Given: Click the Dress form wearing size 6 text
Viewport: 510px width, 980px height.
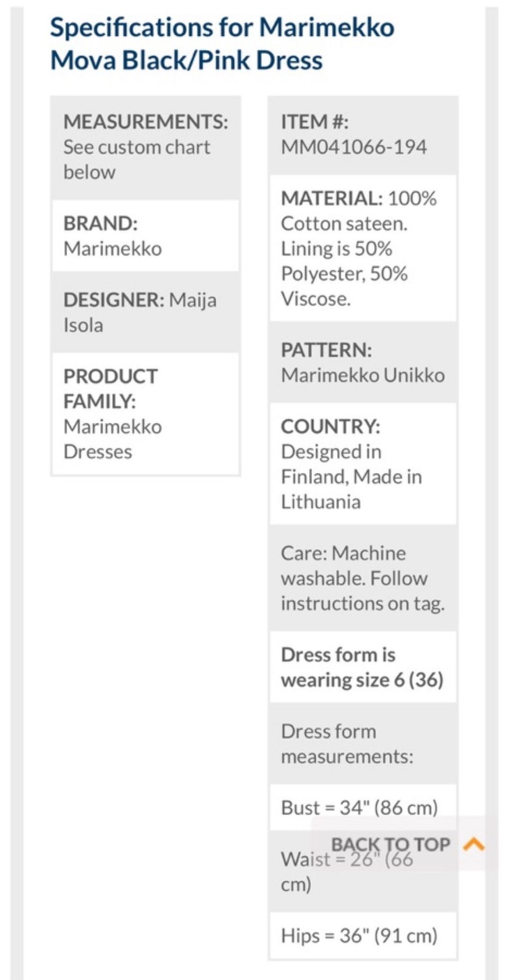Looking at the screenshot, I should (x=363, y=667).
